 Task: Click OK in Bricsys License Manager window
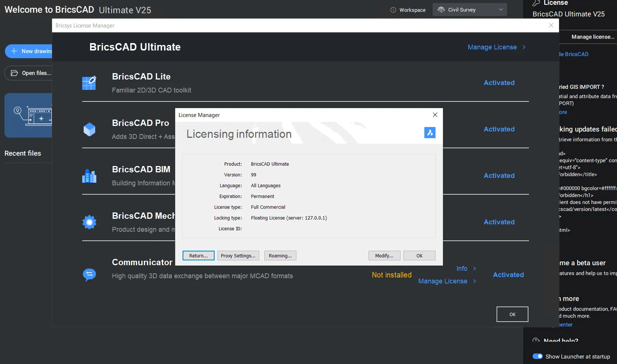coord(512,314)
